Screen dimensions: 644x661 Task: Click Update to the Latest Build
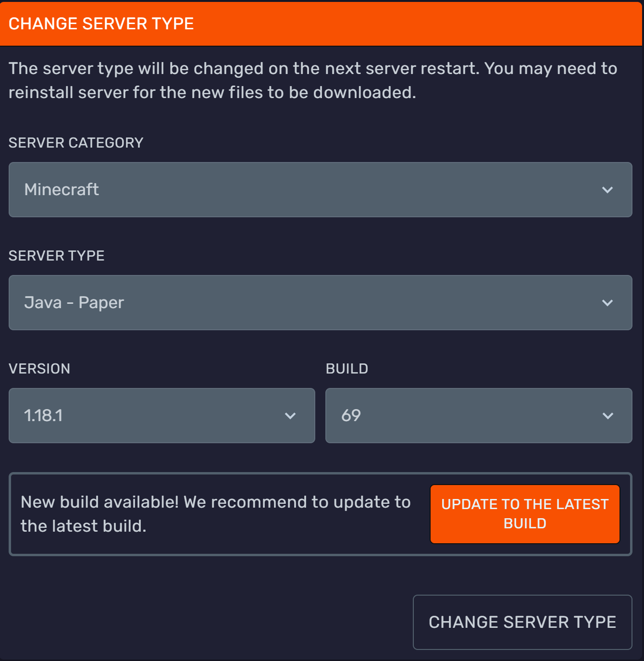tap(525, 513)
